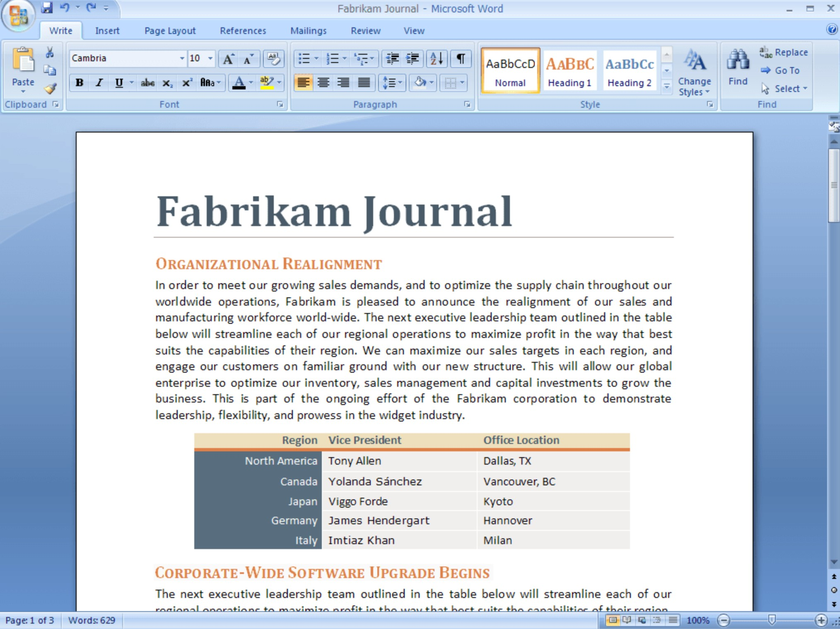
Task: Expand the multilevel list dropdown
Action: point(372,59)
